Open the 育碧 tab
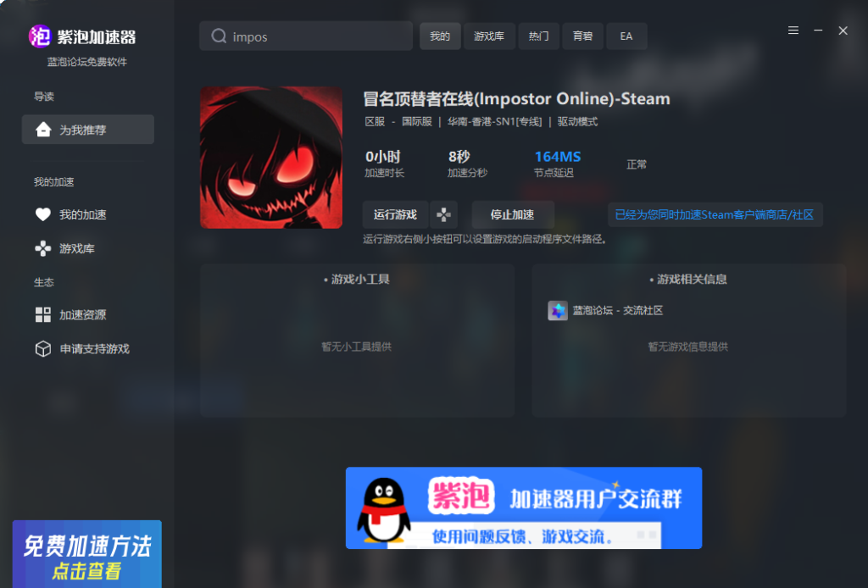Image resolution: width=868 pixels, height=588 pixels. (583, 36)
